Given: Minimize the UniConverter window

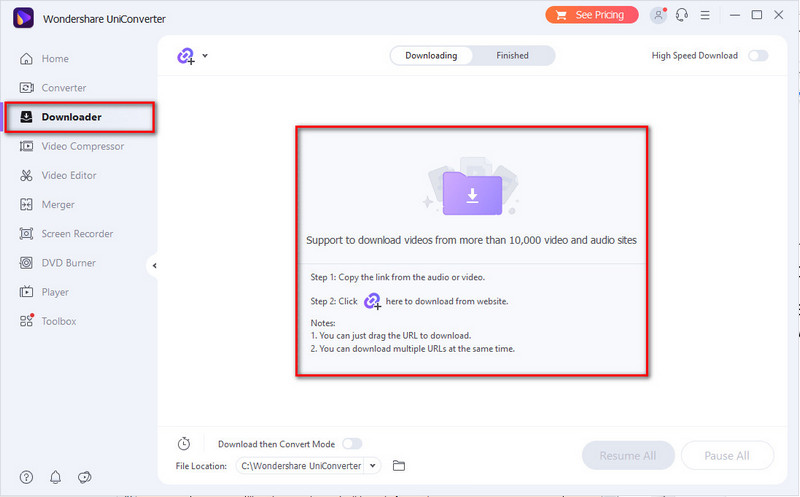Looking at the screenshot, I should (735, 15).
